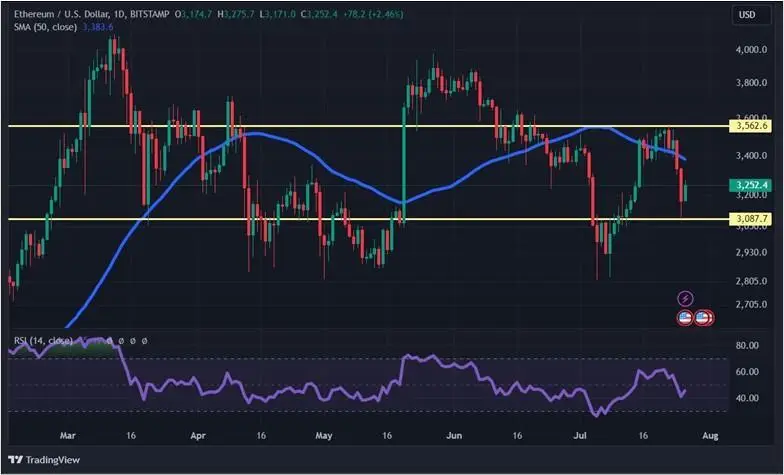784x475 pixels.
Task: Click the green 3,252.4 current price label
Action: [752, 186]
